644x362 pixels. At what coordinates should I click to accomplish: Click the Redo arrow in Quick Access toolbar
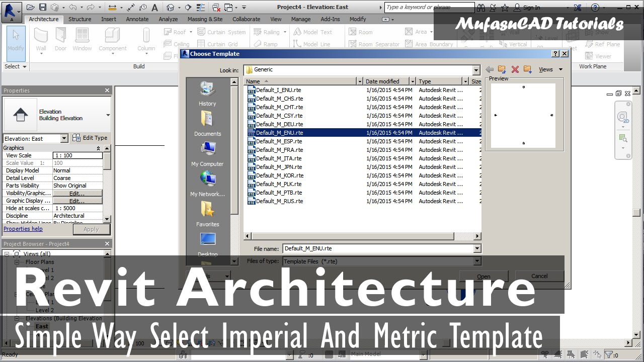coord(90,8)
